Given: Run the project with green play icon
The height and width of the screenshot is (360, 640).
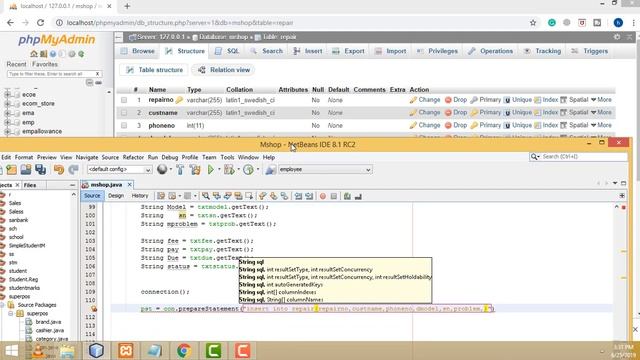Looking at the screenshot, I should click(x=211, y=169).
